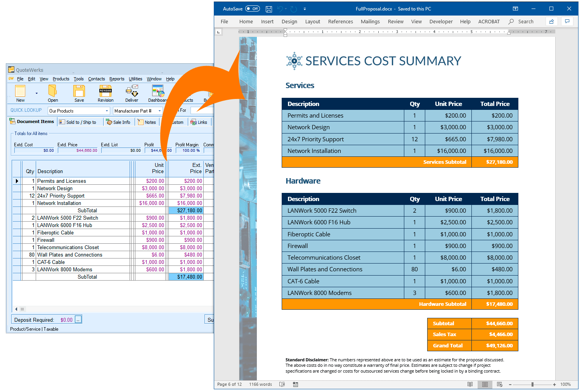Open the Dashboard icon in QuoteWerks
582x392 pixels.
pyautogui.click(x=158, y=91)
